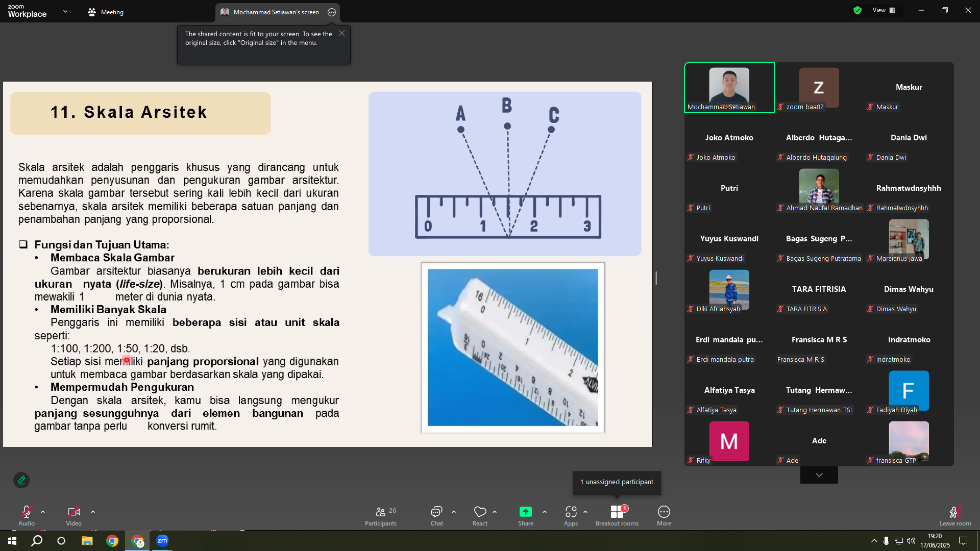Show hidden system tray icons
The image size is (980, 551).
coord(874,541)
